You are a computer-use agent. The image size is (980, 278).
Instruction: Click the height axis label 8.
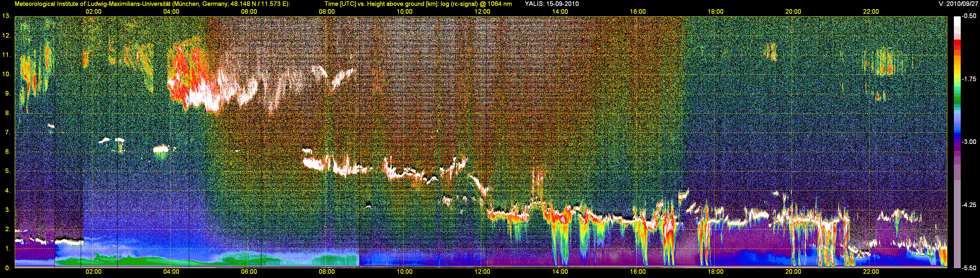coord(8,113)
